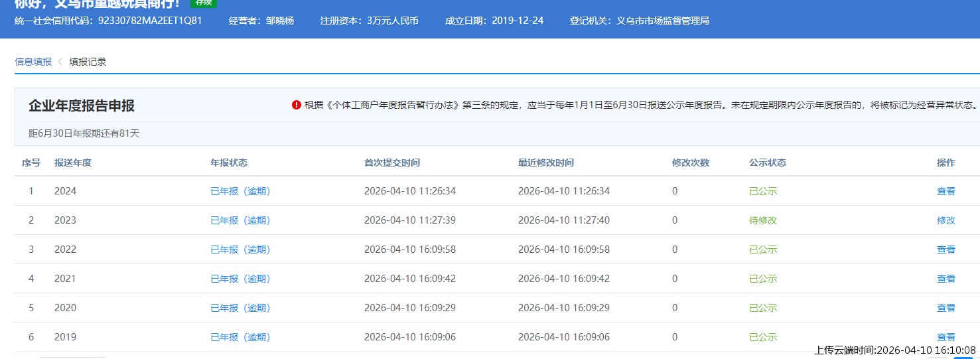Open 已年报（逾期）link in 2023 row
The image size is (980, 359).
click(x=240, y=220)
